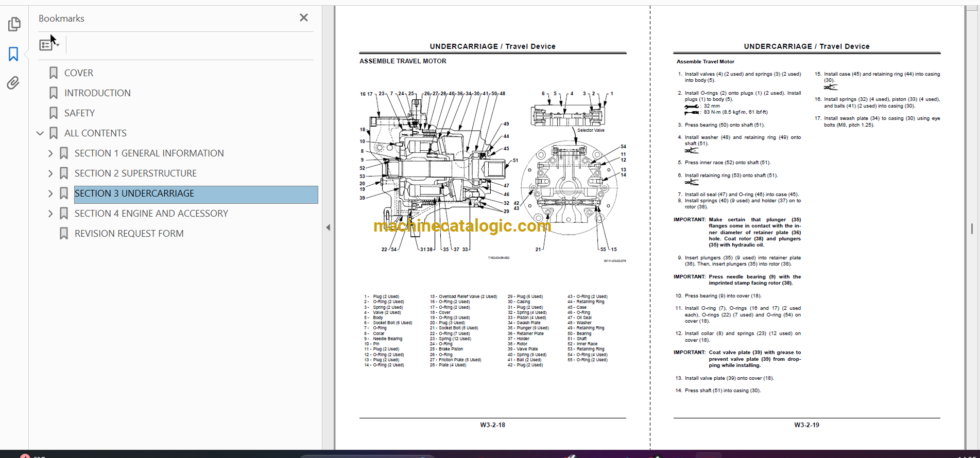Expand SECTION 3 UNDERCARRIAGE

pos(50,193)
